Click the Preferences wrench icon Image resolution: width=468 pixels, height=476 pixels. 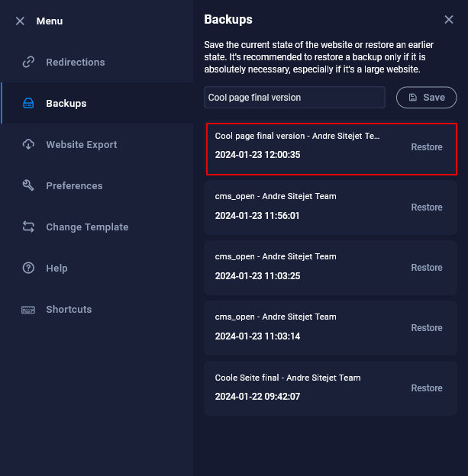pyautogui.click(x=29, y=186)
